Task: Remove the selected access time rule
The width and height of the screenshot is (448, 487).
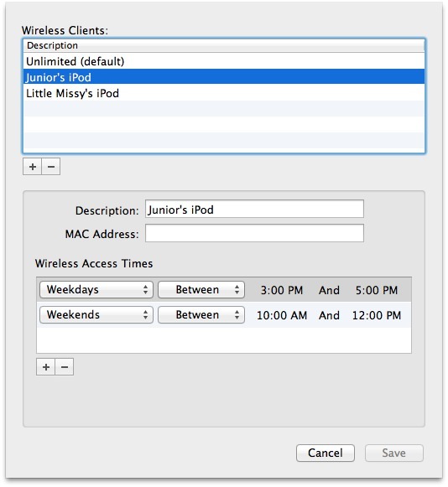Action: 65,367
